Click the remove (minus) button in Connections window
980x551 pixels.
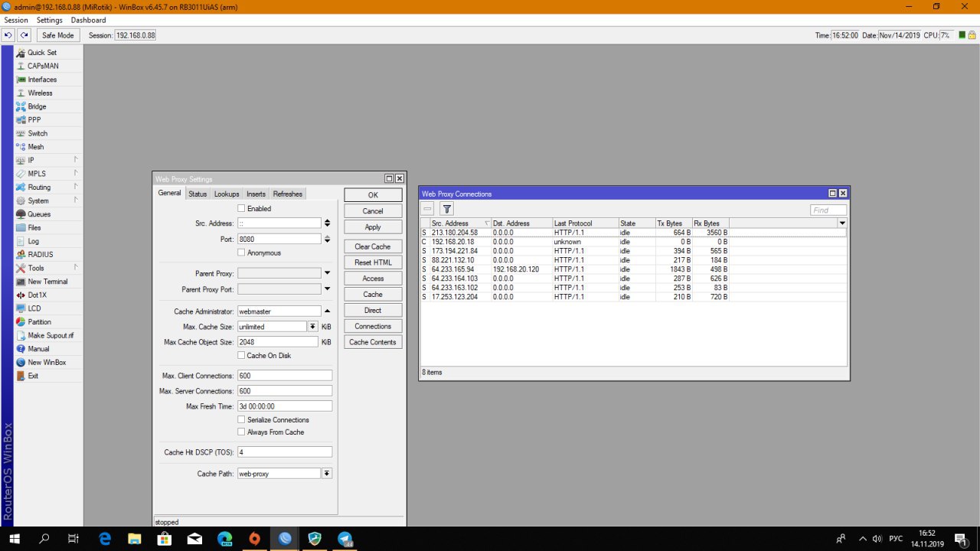click(428, 209)
